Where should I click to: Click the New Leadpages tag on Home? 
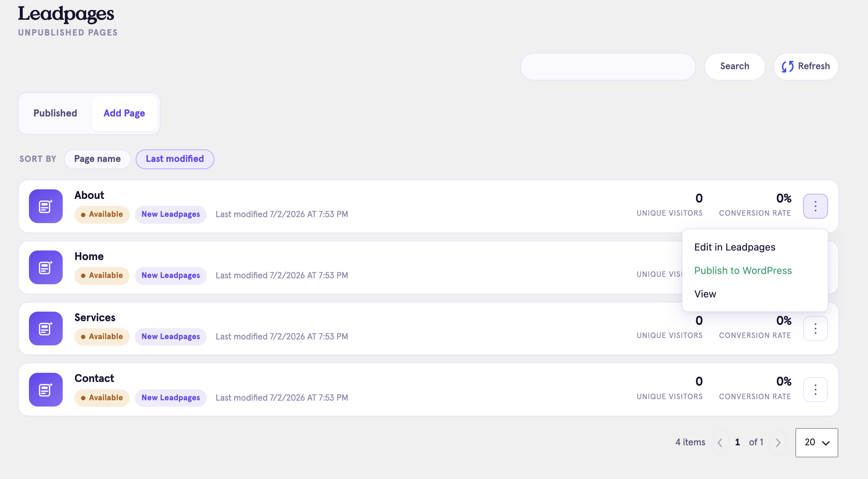171,276
